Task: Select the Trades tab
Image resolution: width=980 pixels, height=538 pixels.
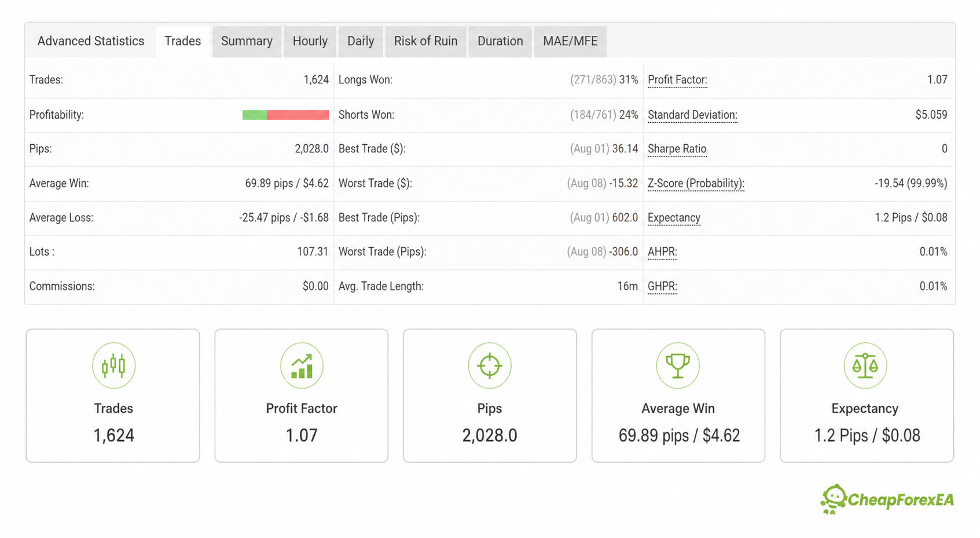Action: tap(182, 41)
